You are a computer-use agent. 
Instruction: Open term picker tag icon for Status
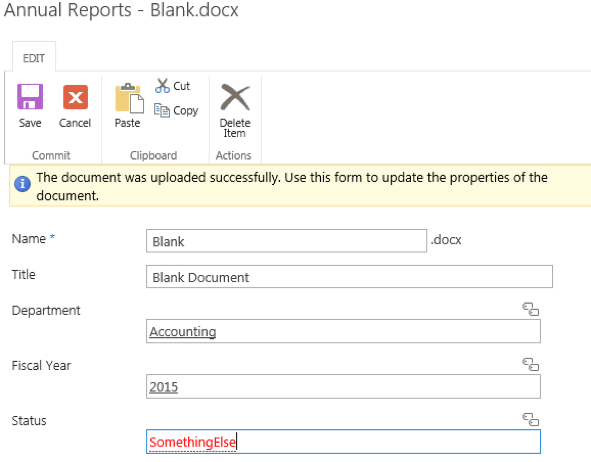pos(531,419)
